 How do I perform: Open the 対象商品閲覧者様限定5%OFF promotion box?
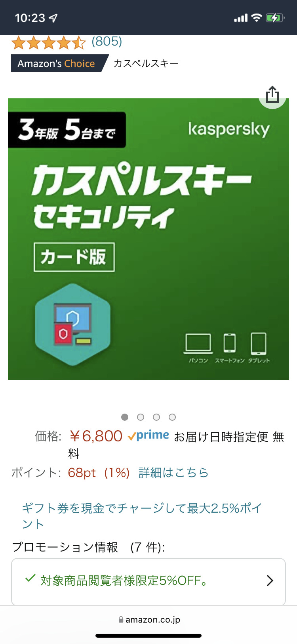click(x=148, y=581)
